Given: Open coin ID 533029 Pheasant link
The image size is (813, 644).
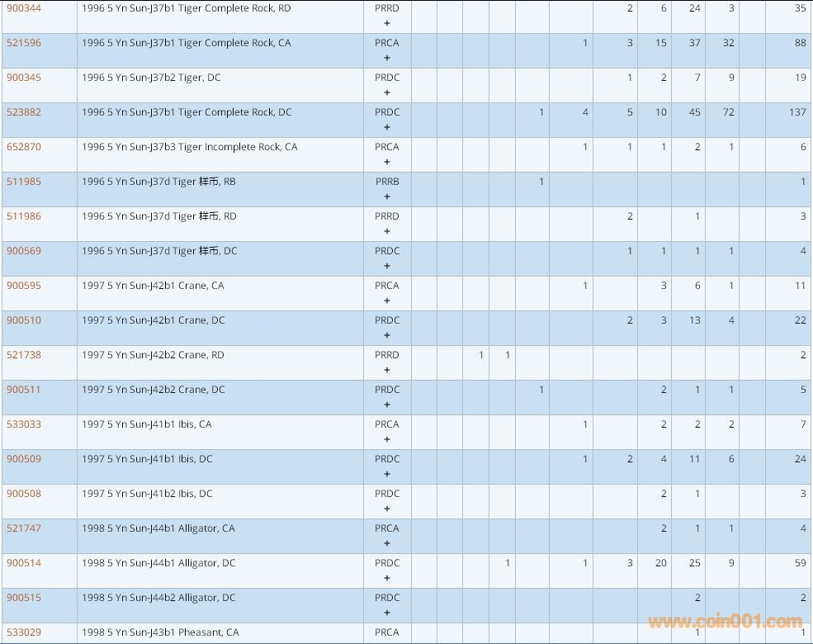Looking at the screenshot, I should [23, 632].
